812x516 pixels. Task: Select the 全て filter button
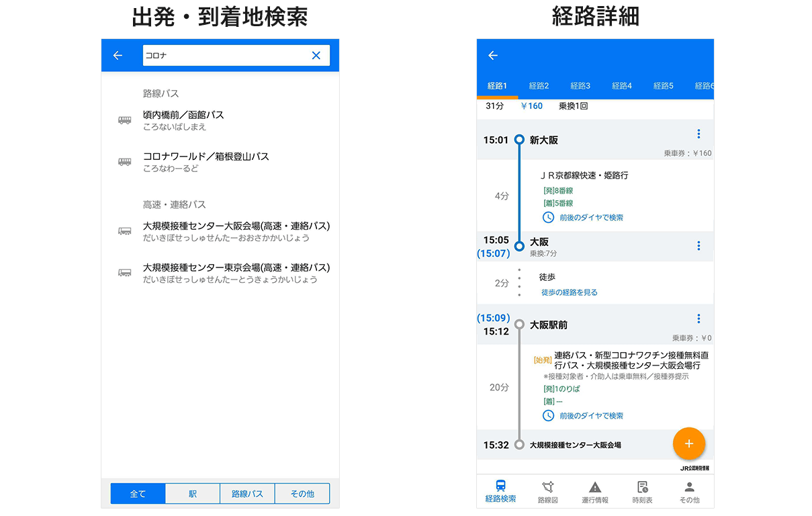click(x=138, y=494)
